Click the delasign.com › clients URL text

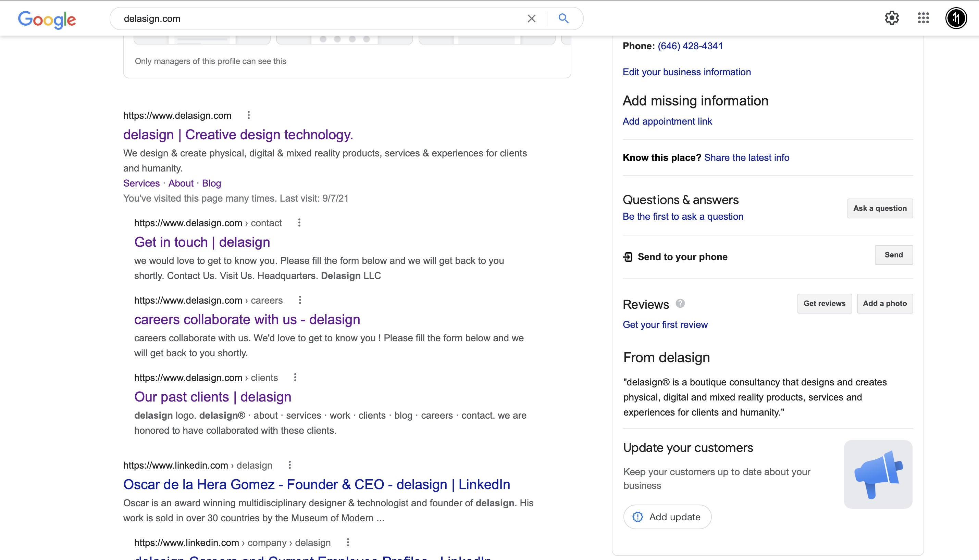pos(206,378)
